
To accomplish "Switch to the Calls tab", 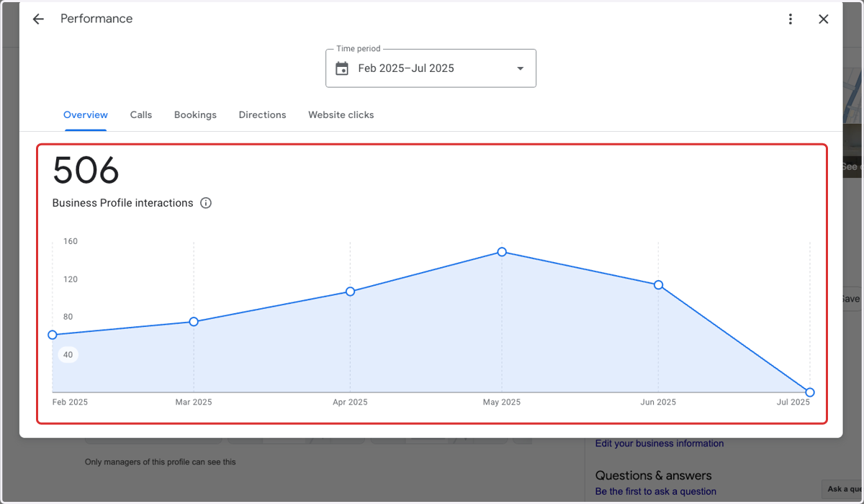I will (141, 115).
